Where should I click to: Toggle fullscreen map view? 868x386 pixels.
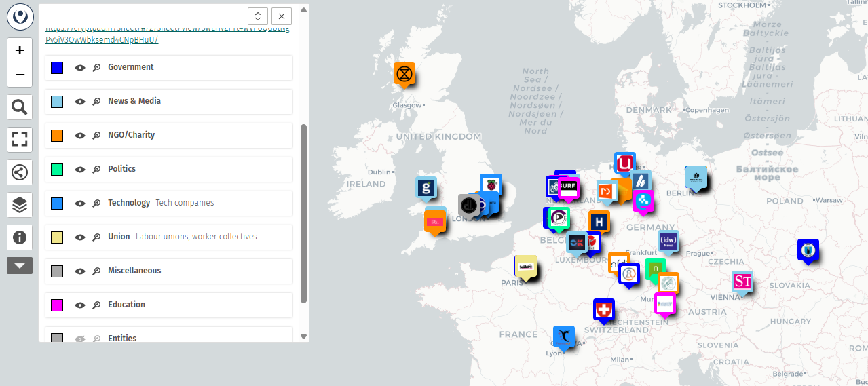(20, 140)
